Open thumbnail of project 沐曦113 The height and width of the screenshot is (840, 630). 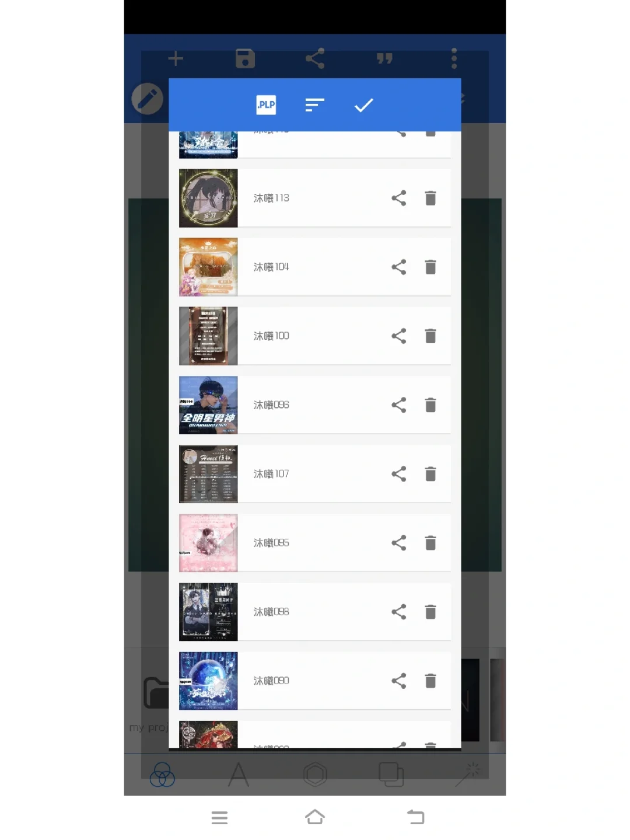[208, 198]
